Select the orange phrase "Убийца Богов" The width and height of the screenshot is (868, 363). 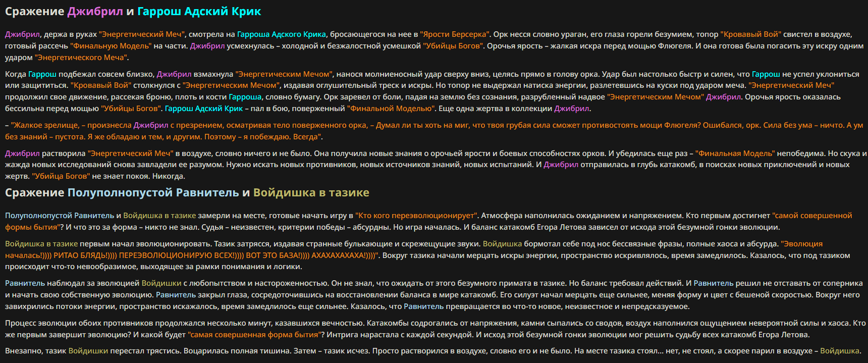point(61,176)
